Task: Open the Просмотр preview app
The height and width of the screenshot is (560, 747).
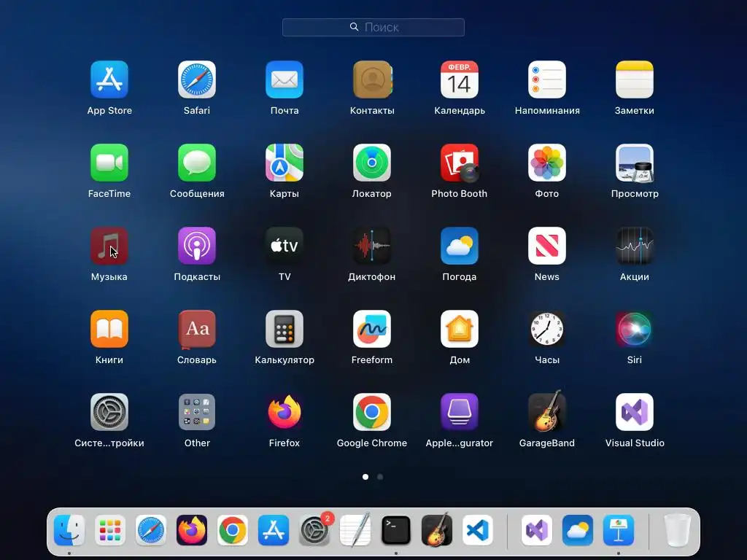Action: [x=635, y=163]
